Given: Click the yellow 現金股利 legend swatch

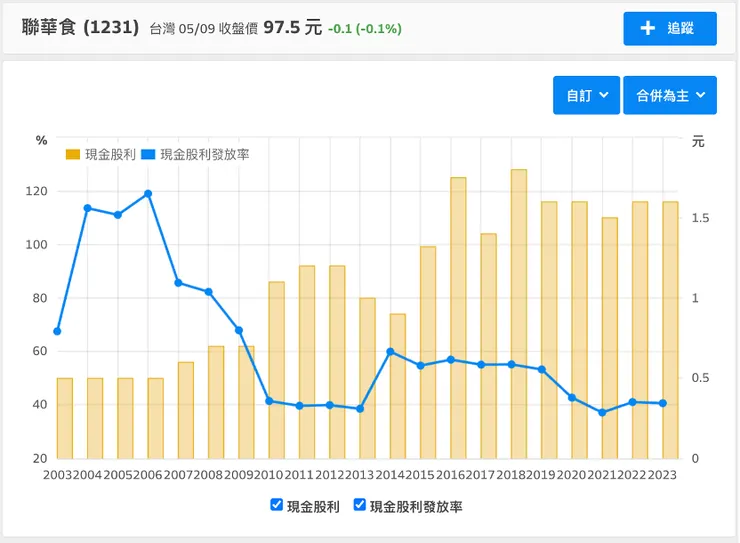Looking at the screenshot, I should 73,155.
